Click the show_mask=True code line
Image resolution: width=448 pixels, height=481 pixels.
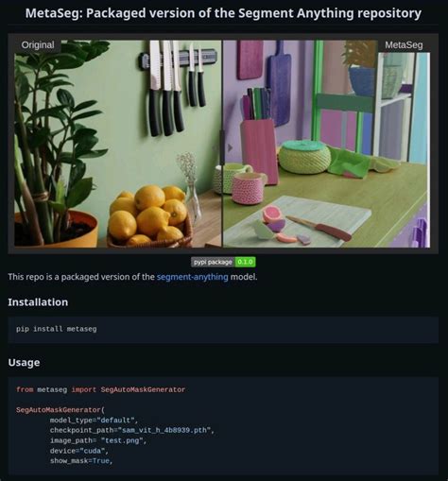[x=81, y=461]
